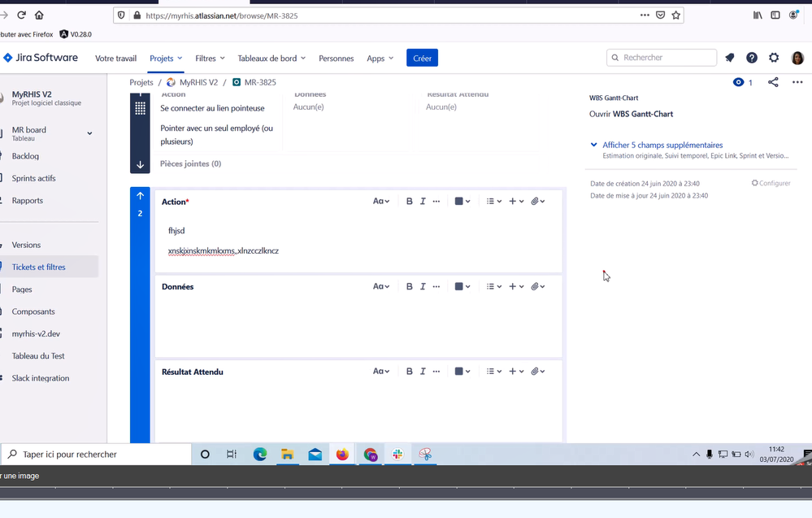Open the Jira help question mark icon
The height and width of the screenshot is (518, 812).
752,58
